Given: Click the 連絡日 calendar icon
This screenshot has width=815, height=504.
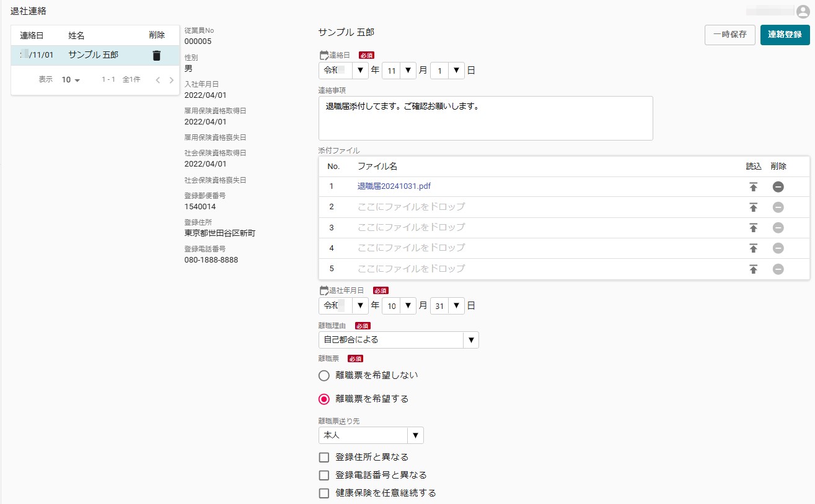Looking at the screenshot, I should click(324, 55).
